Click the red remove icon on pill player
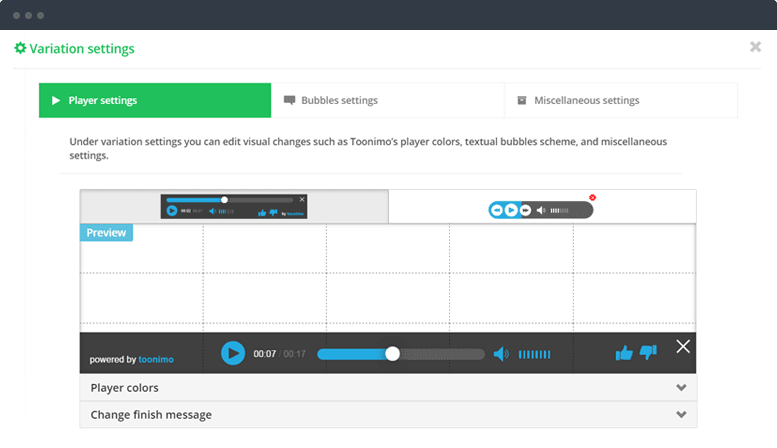Viewport: 777px width, 448px height. [x=592, y=197]
